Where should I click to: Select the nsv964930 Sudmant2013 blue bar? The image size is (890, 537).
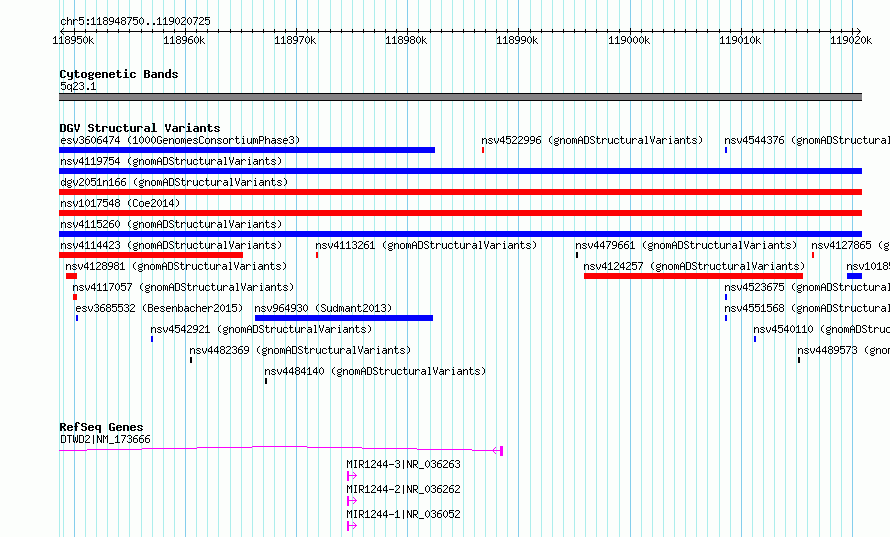point(344,318)
